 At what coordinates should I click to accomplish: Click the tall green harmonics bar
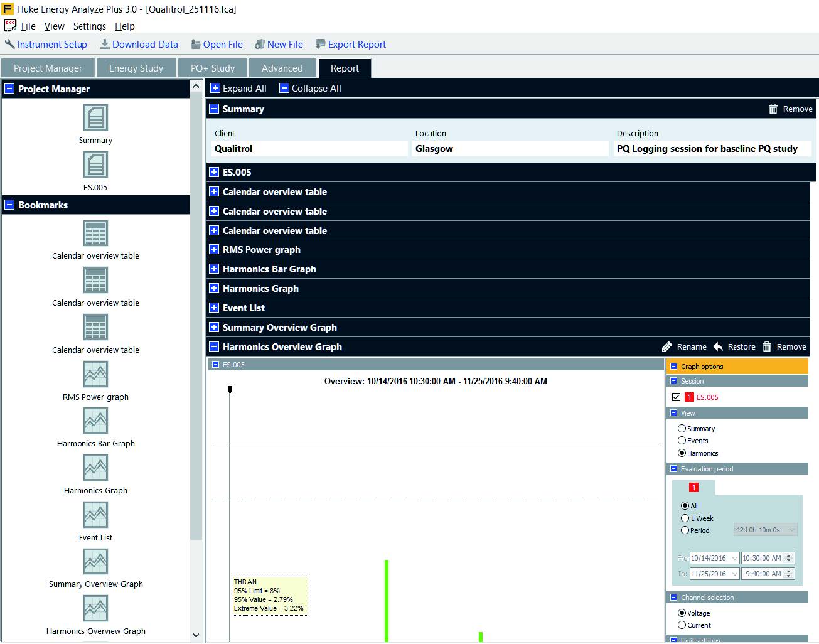pos(387,601)
